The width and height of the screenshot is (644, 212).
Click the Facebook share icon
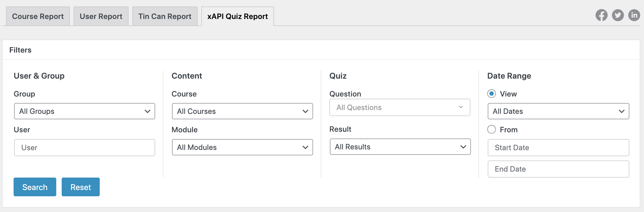(x=601, y=15)
